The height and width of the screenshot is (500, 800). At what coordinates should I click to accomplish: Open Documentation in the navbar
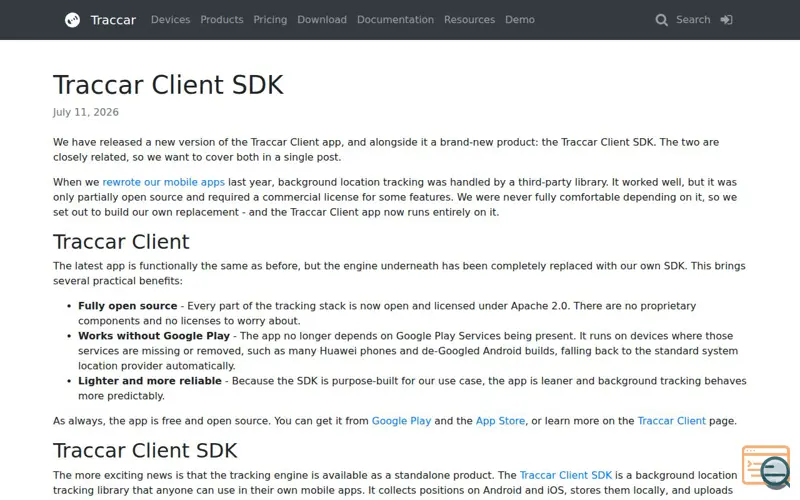point(395,20)
